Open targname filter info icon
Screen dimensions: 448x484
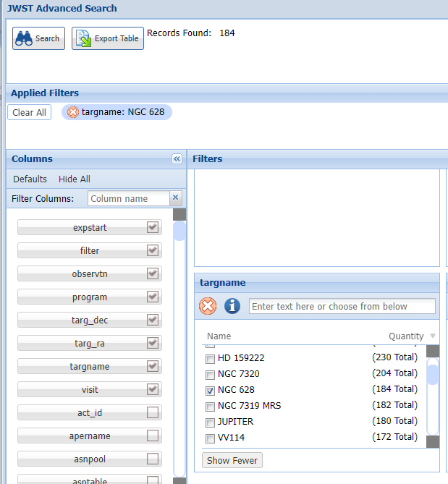click(232, 306)
